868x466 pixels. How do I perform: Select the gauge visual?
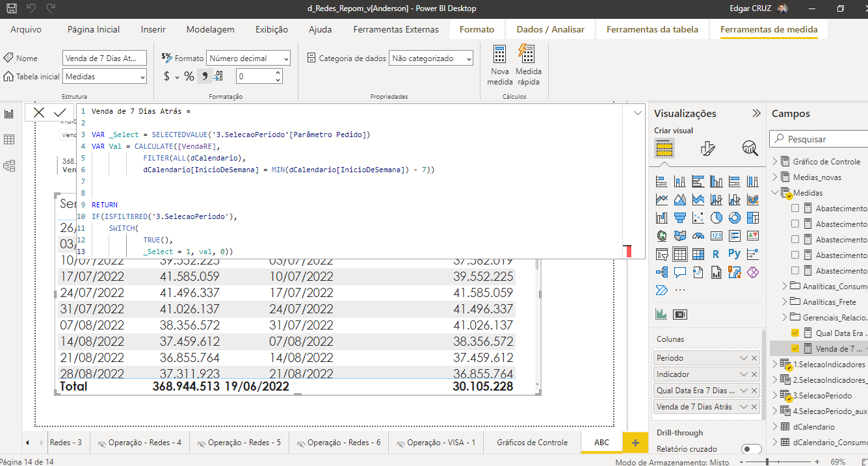click(x=698, y=236)
